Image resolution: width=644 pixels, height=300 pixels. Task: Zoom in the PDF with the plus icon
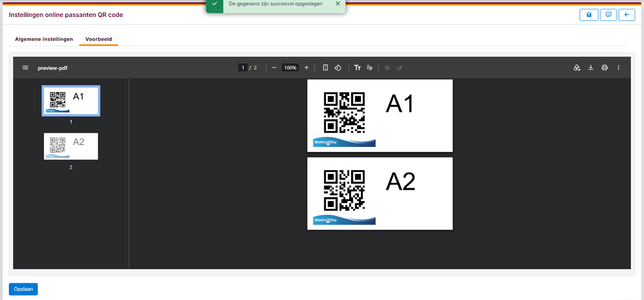(x=307, y=67)
